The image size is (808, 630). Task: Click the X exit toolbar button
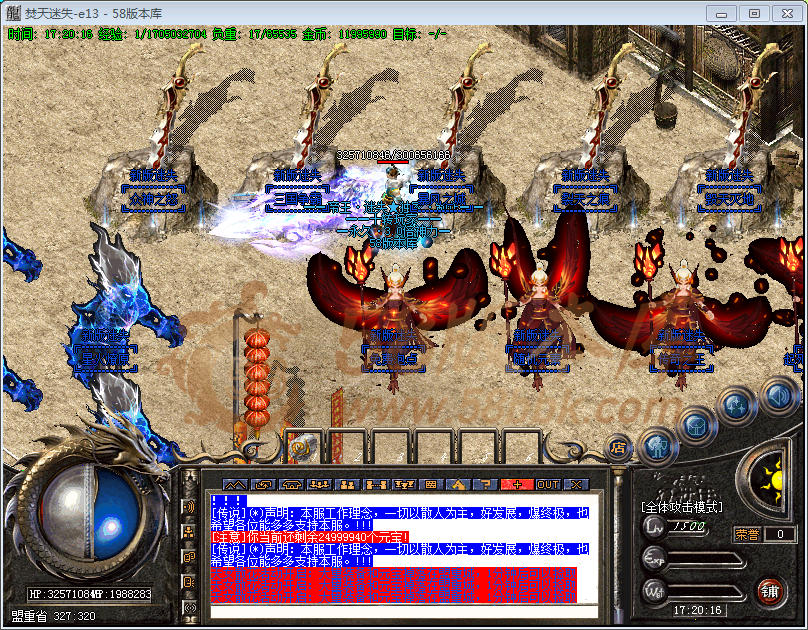click(576, 485)
